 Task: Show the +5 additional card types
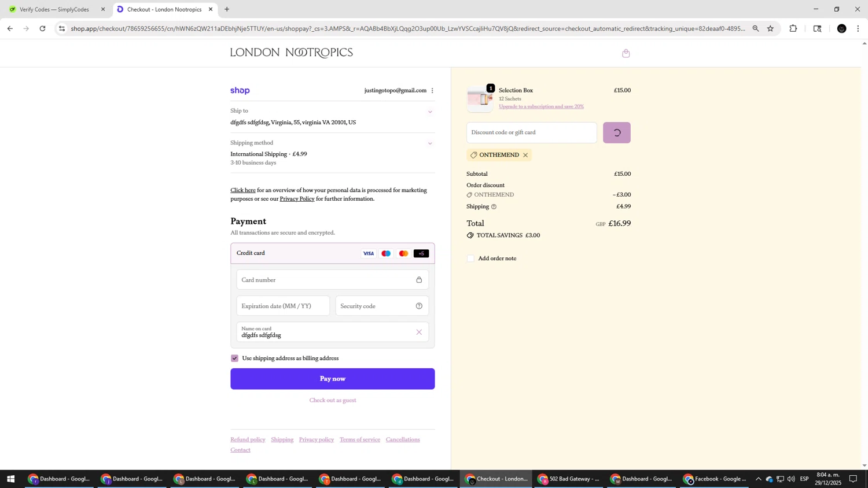point(421,253)
